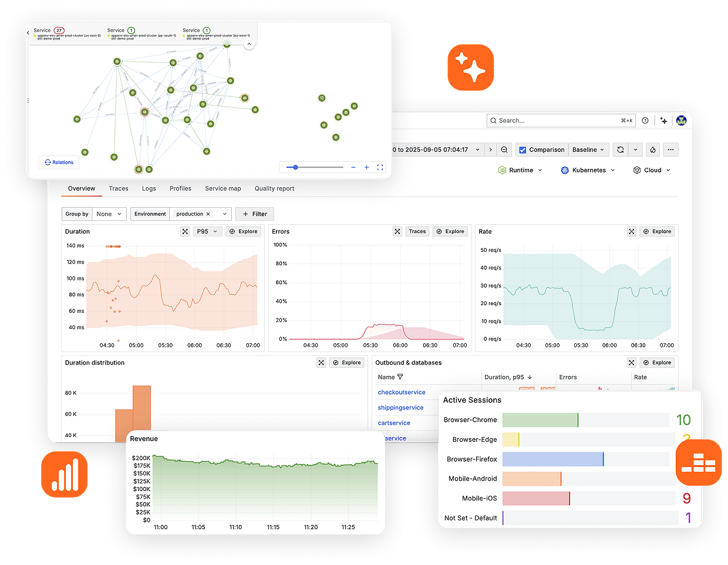
Task: Open the Group by None dropdown
Action: pos(109,214)
